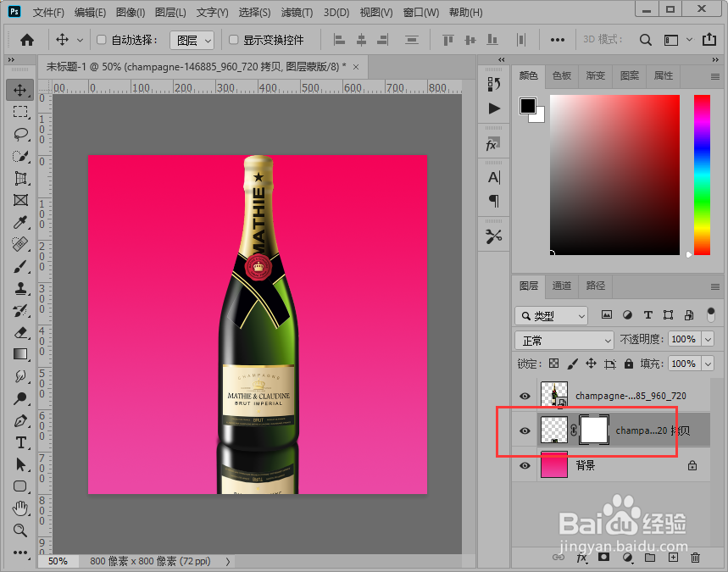Expand the 填充 fill dropdown arrow
This screenshot has width=728, height=572.
pos(708,364)
